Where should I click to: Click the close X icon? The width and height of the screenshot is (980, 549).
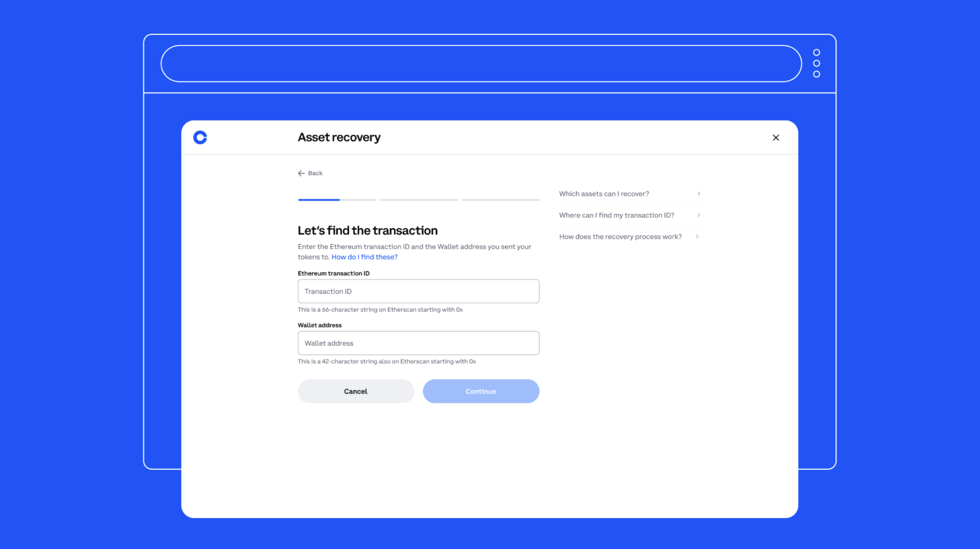(775, 137)
